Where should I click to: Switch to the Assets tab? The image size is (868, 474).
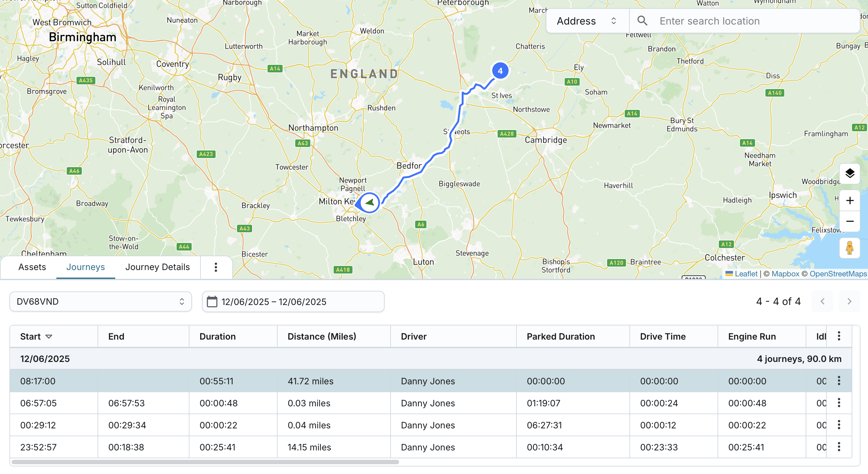pyautogui.click(x=32, y=267)
